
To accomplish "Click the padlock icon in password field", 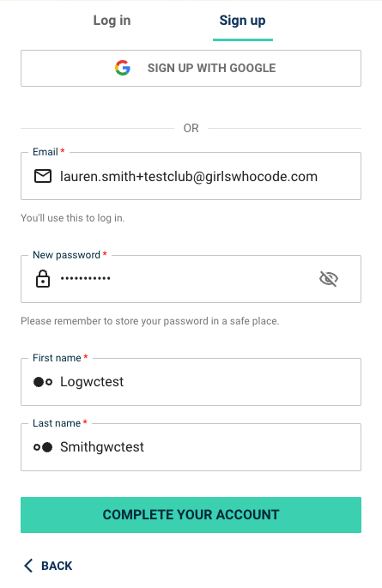I will point(43,279).
